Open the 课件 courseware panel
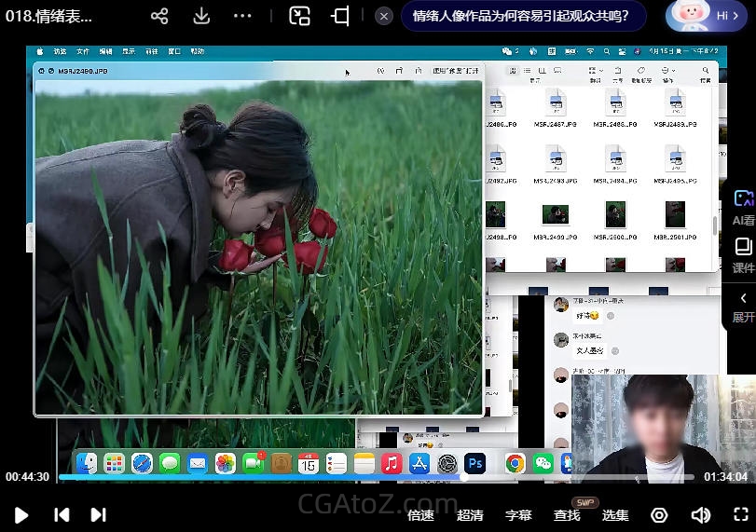This screenshot has height=532, width=756. pos(743,255)
